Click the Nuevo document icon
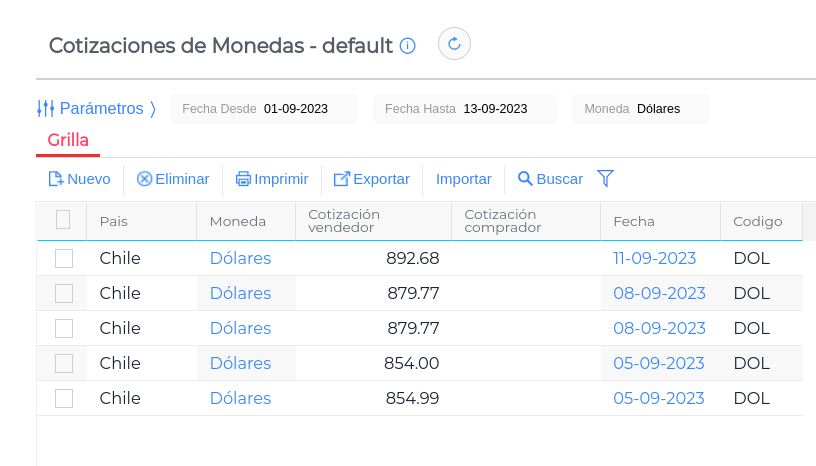 (56, 179)
